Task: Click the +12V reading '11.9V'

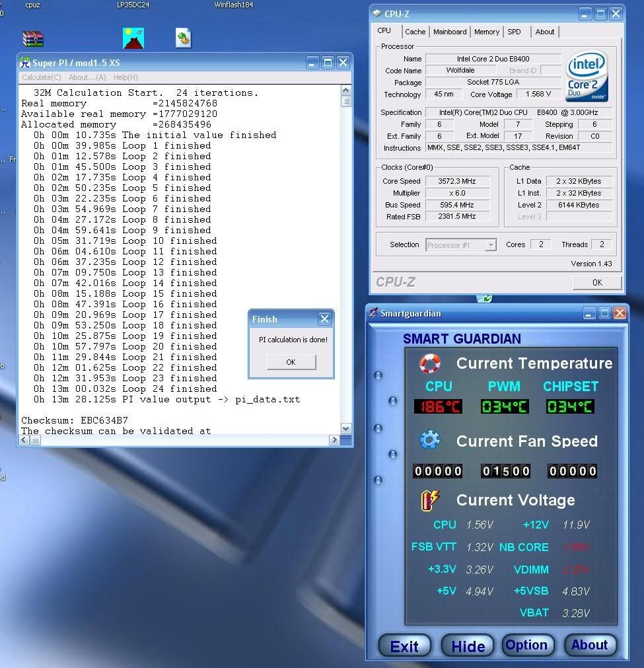Action: coord(576,525)
